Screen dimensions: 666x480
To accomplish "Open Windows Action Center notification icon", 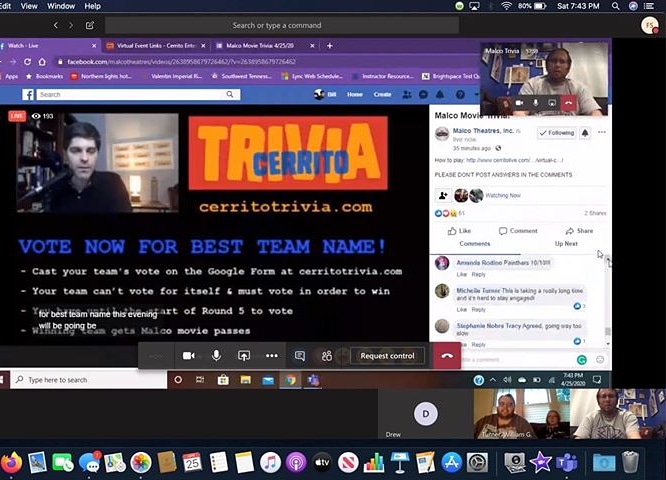I will pyautogui.click(x=597, y=380).
